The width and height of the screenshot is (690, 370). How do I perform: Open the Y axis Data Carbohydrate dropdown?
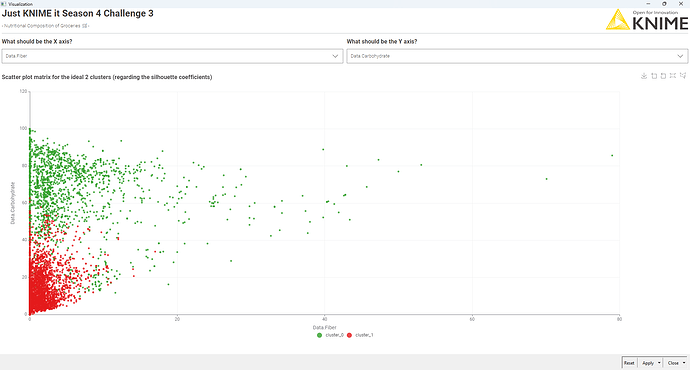[x=517, y=56]
